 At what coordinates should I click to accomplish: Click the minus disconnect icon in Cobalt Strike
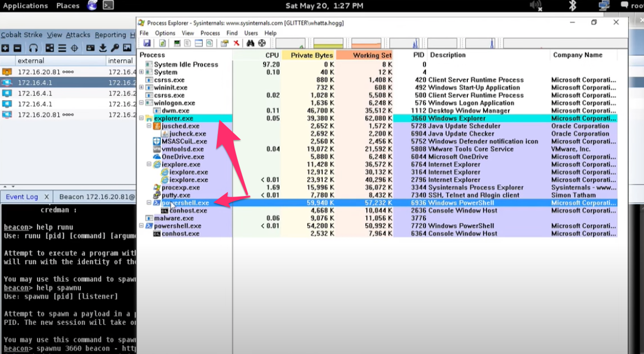click(x=17, y=48)
